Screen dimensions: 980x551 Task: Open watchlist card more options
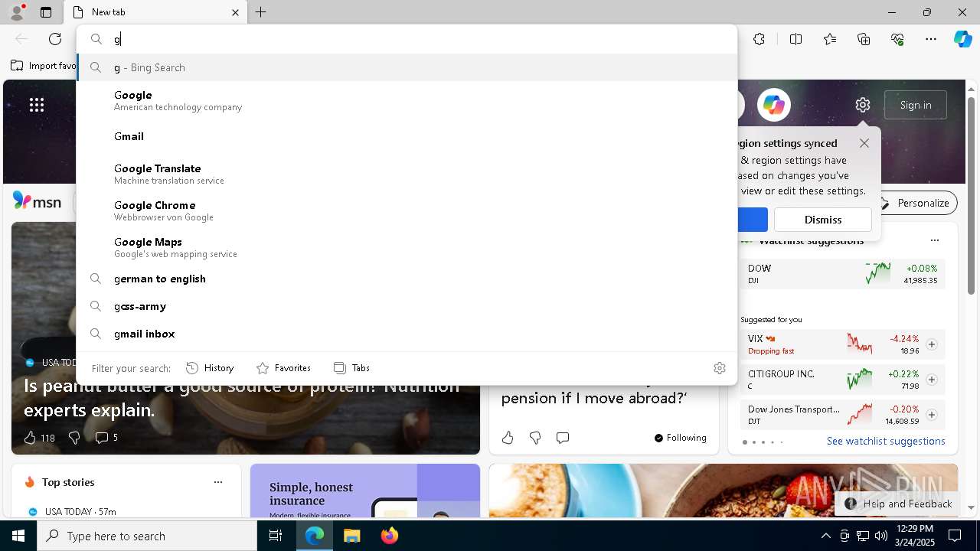tap(935, 240)
